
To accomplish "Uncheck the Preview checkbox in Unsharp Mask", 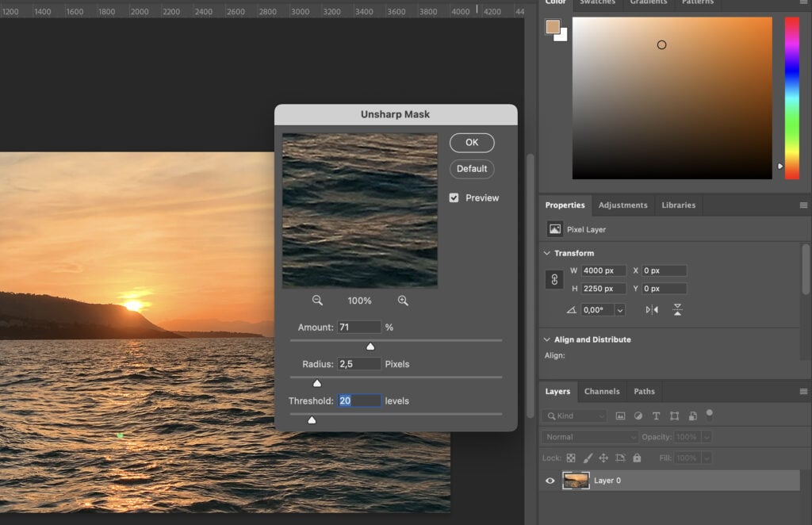I will click(x=454, y=197).
